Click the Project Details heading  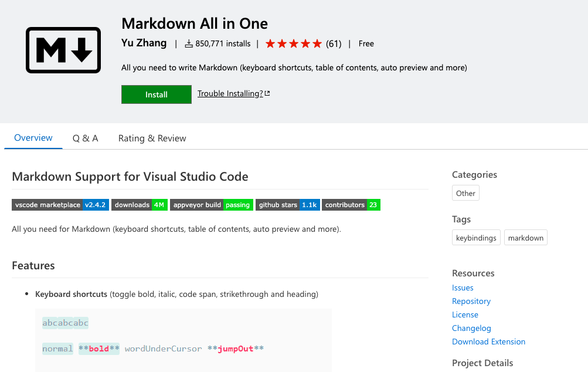tap(482, 363)
